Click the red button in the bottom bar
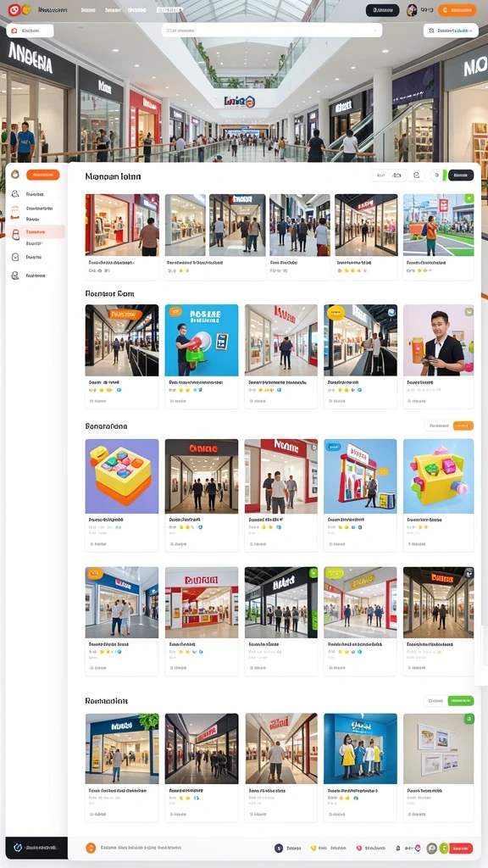The width and height of the screenshot is (488, 868). [461, 848]
